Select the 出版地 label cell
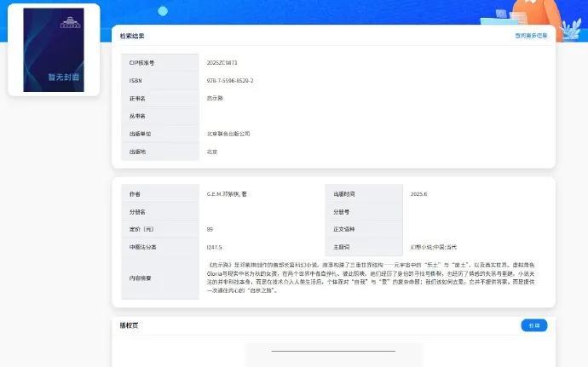588x367 pixels. [x=160, y=152]
